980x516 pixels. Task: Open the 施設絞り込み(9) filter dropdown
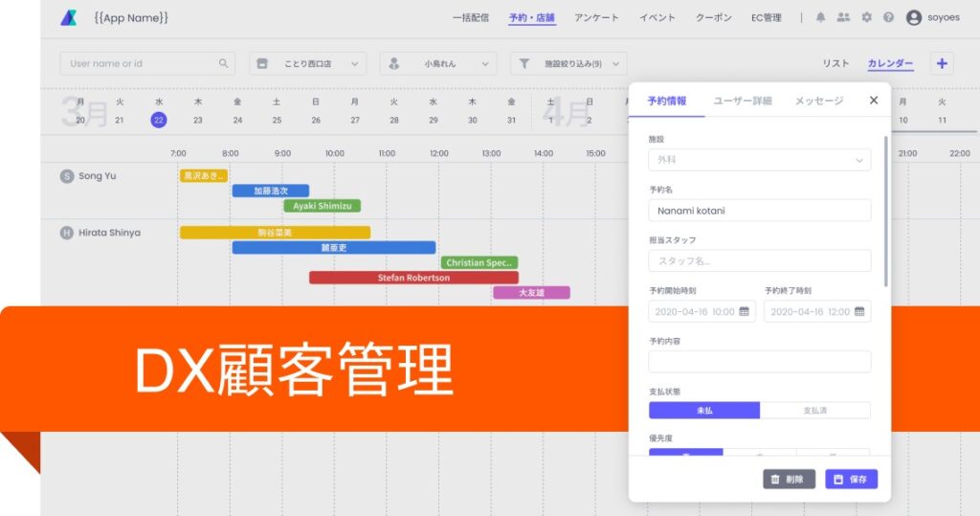(x=568, y=63)
